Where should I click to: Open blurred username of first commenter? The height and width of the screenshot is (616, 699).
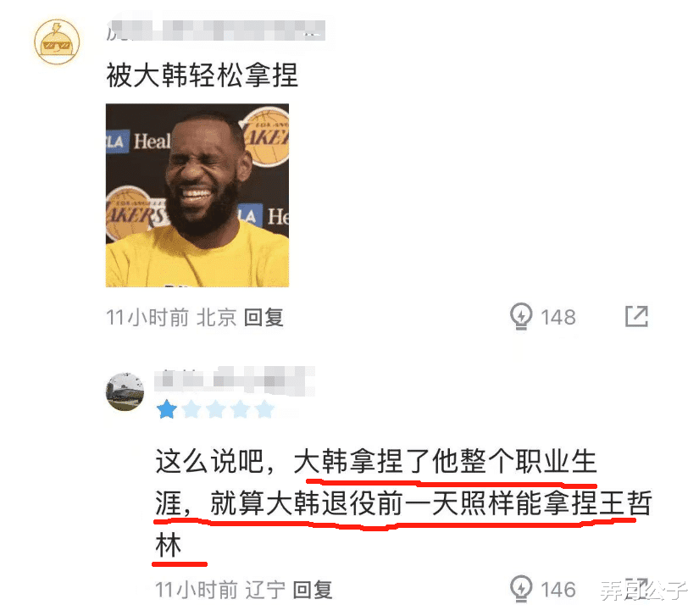click(x=216, y=31)
